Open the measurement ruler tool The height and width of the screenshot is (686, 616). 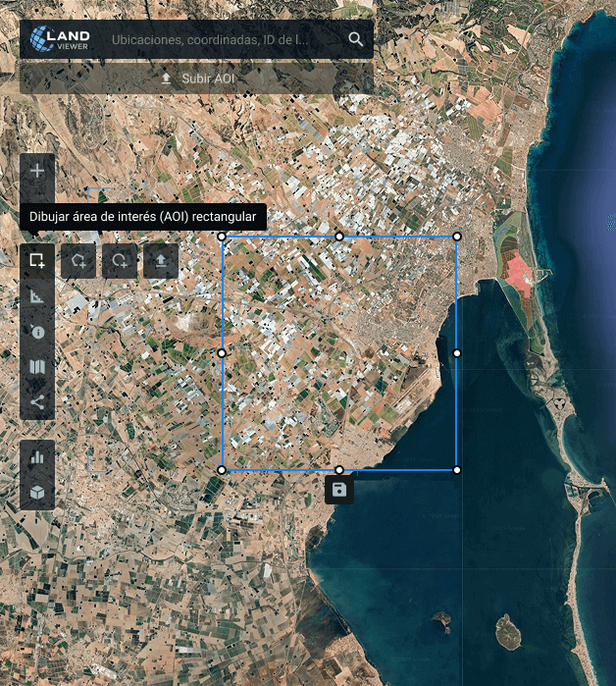point(37,296)
